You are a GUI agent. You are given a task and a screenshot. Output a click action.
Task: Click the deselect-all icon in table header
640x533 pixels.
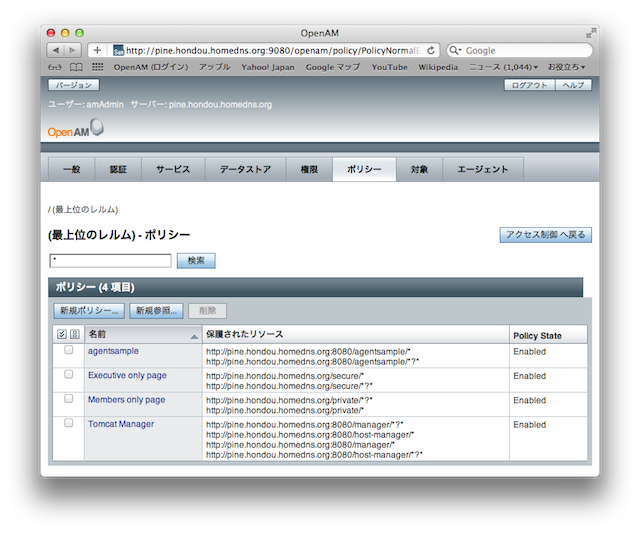click(74, 334)
